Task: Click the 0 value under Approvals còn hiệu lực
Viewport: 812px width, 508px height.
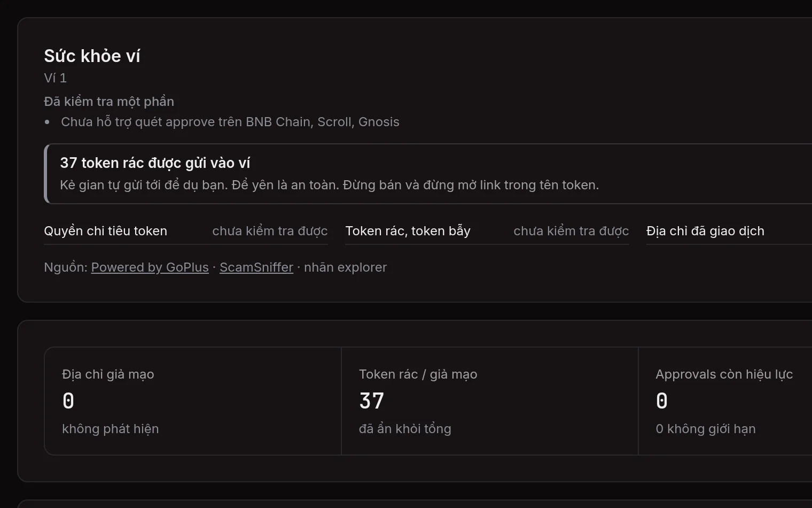Action: click(x=662, y=401)
